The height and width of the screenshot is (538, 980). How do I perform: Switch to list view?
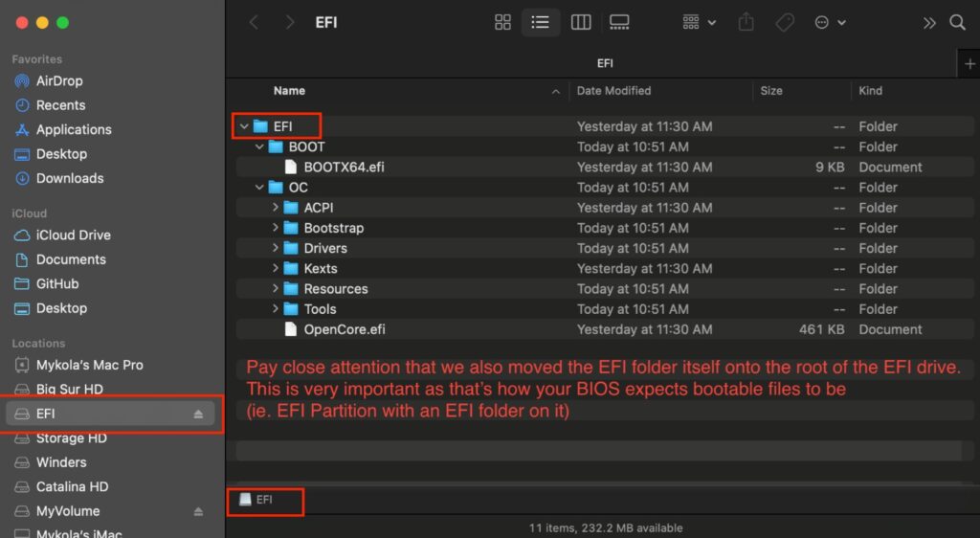tap(540, 22)
